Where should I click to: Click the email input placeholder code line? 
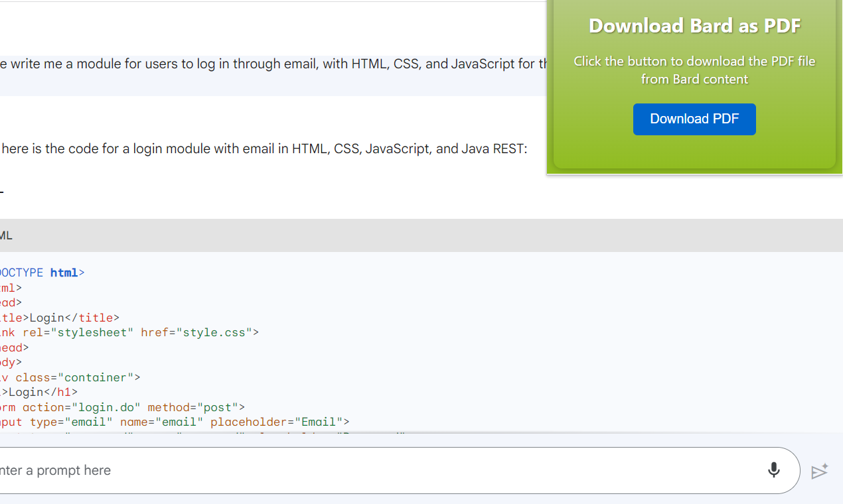175,422
